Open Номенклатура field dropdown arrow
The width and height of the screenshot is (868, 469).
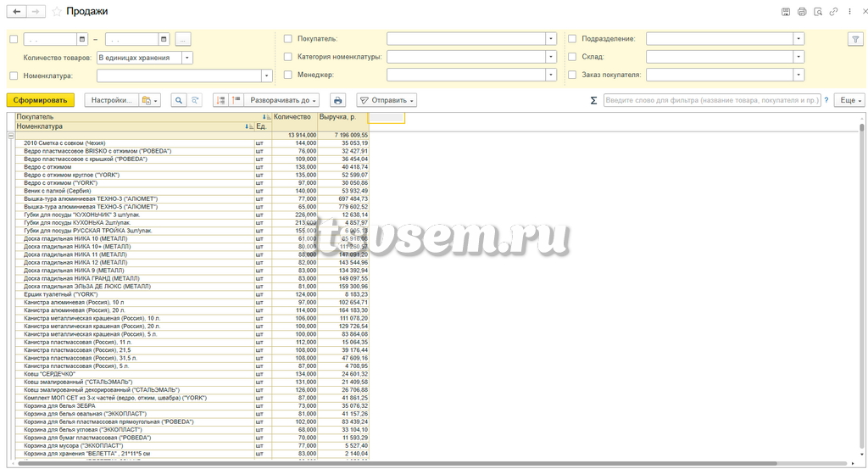[x=266, y=75]
